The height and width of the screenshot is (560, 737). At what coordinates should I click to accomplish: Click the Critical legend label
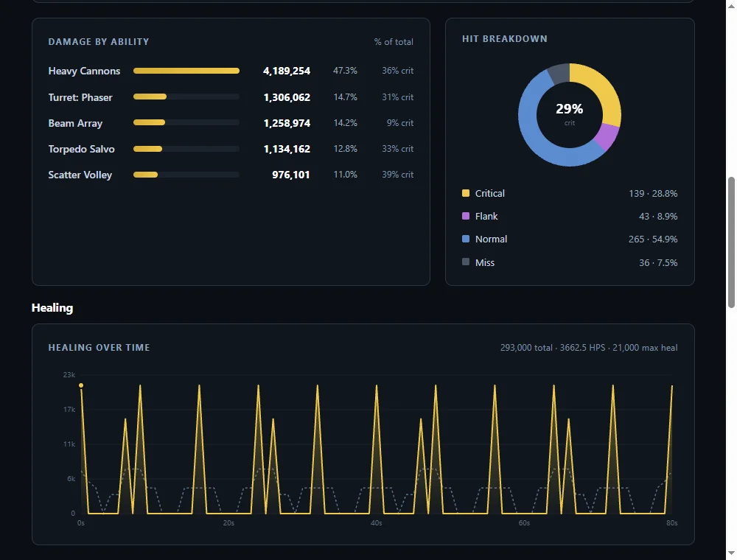pos(490,194)
